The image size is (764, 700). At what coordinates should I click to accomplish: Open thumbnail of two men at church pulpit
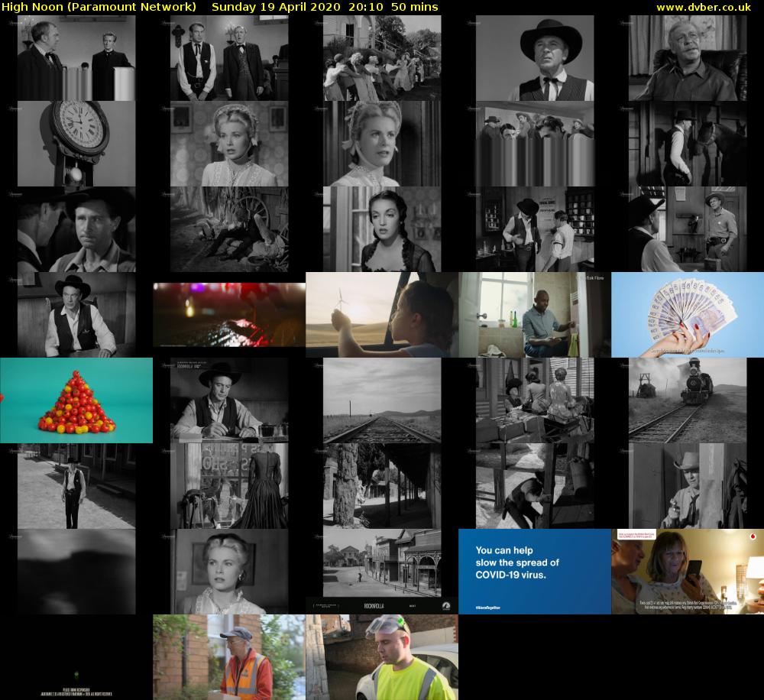[x=76, y=58]
